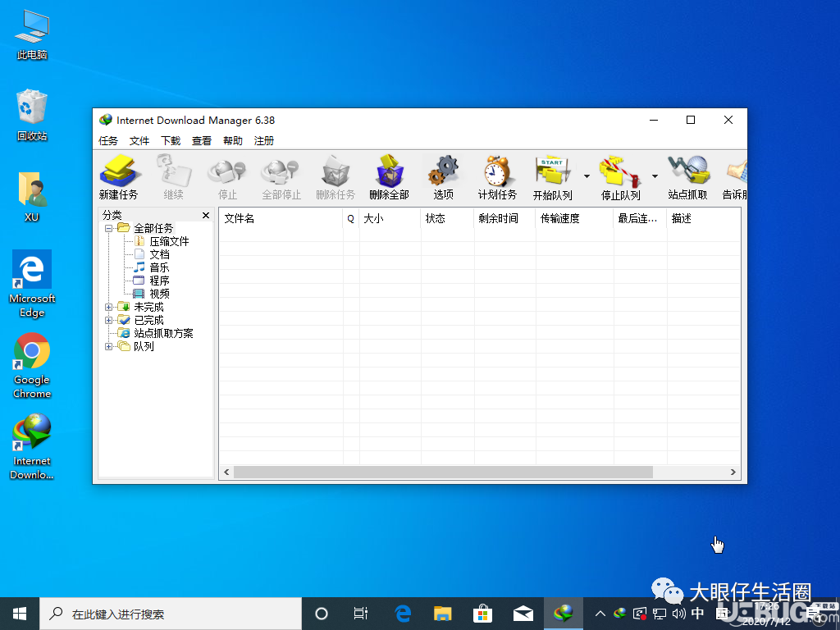Open Task View on the taskbar
Screen dimensions: 840x630
361,614
